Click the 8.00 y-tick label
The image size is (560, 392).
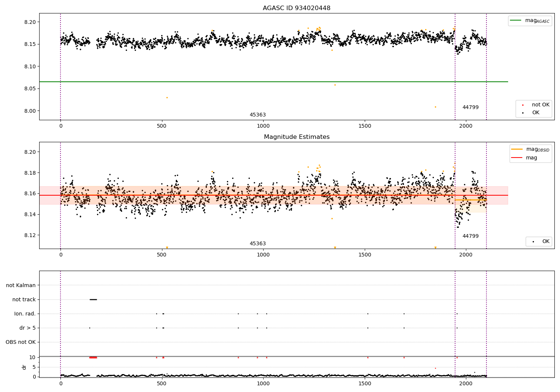pyautogui.click(x=30, y=111)
